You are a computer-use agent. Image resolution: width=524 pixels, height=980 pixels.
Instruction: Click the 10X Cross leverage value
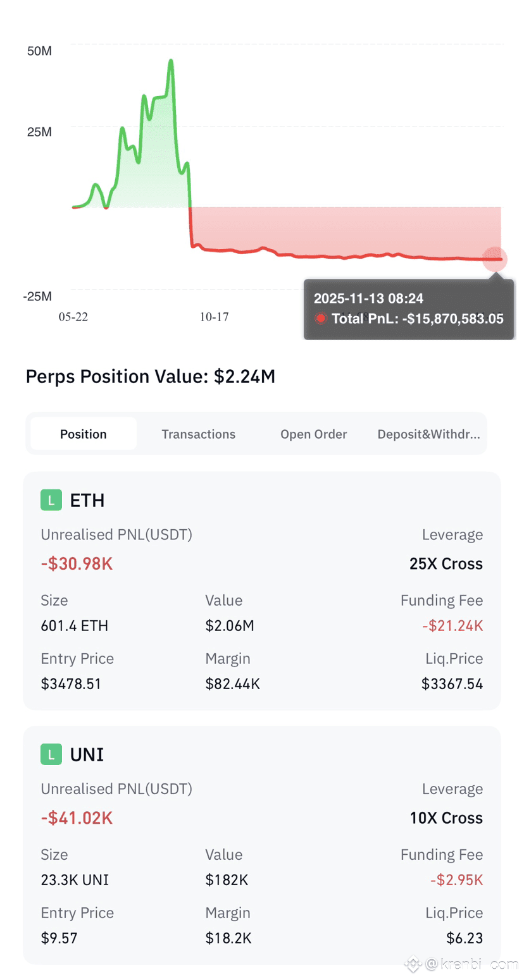446,818
